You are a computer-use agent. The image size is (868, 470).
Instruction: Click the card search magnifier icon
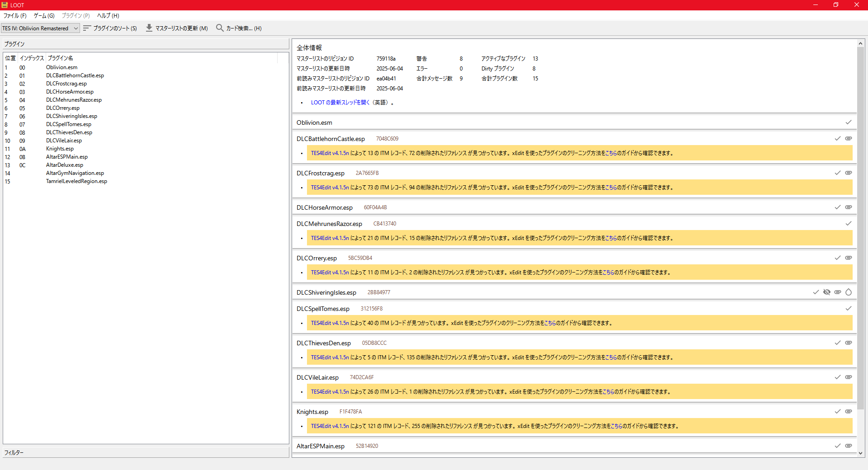pos(220,28)
